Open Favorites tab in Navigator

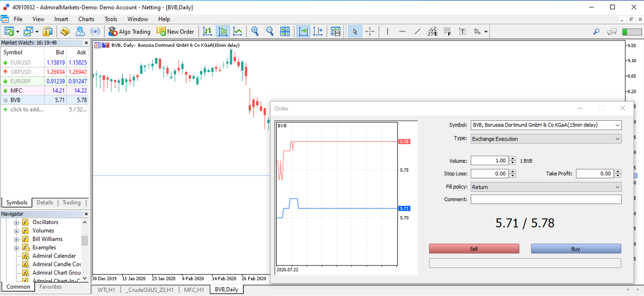coord(51,287)
